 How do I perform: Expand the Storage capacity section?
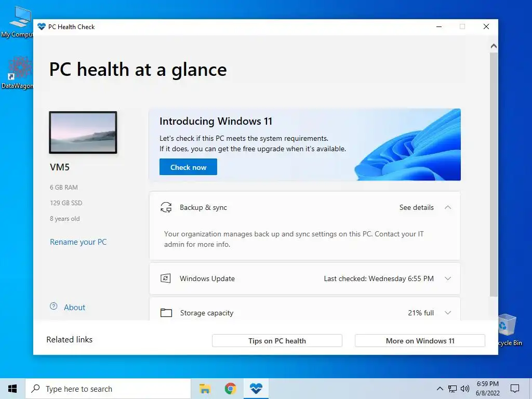(x=448, y=313)
